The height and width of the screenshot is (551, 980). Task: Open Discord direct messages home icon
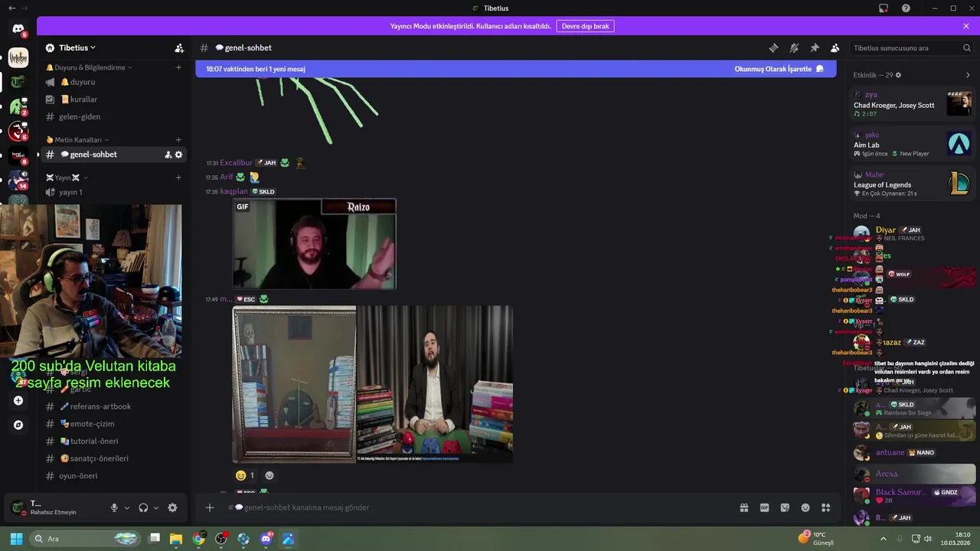coord(18,29)
